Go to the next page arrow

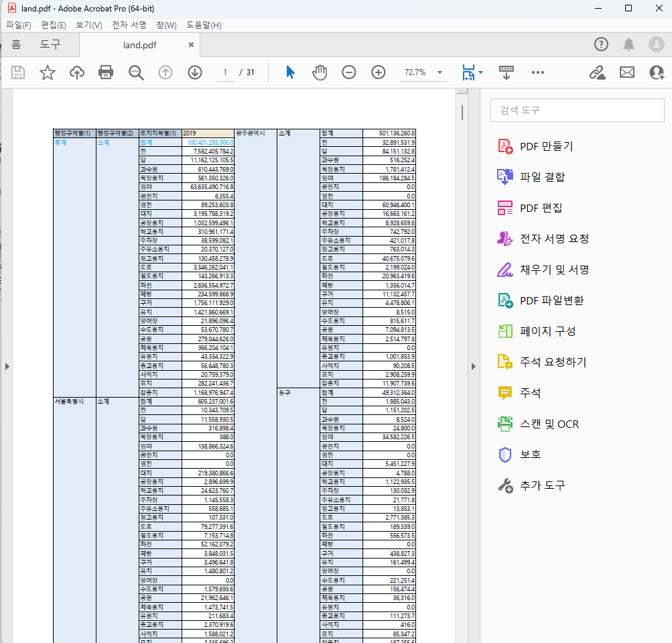[x=195, y=72]
